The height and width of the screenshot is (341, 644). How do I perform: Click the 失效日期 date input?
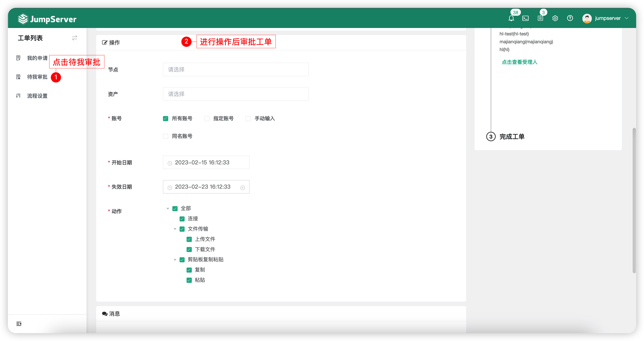pos(206,187)
